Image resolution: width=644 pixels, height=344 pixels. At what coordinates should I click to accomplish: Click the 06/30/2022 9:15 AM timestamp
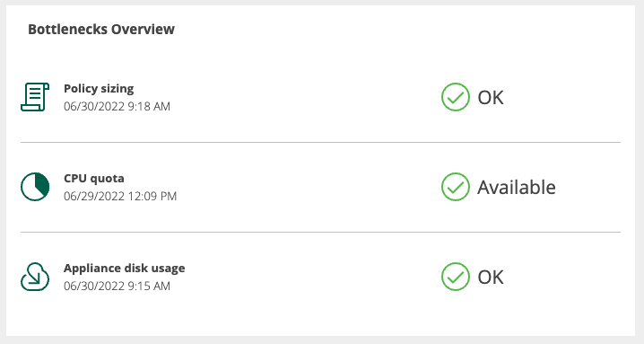(x=117, y=286)
